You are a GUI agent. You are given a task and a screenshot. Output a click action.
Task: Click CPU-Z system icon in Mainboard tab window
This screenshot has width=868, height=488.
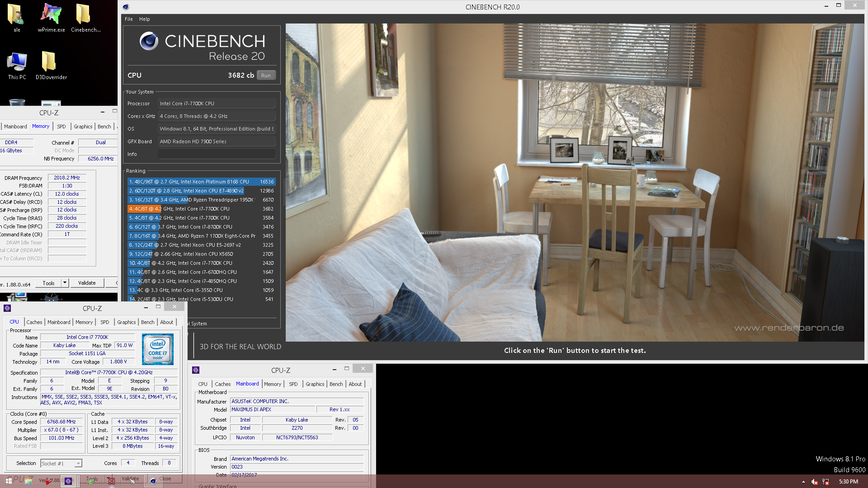(x=196, y=370)
